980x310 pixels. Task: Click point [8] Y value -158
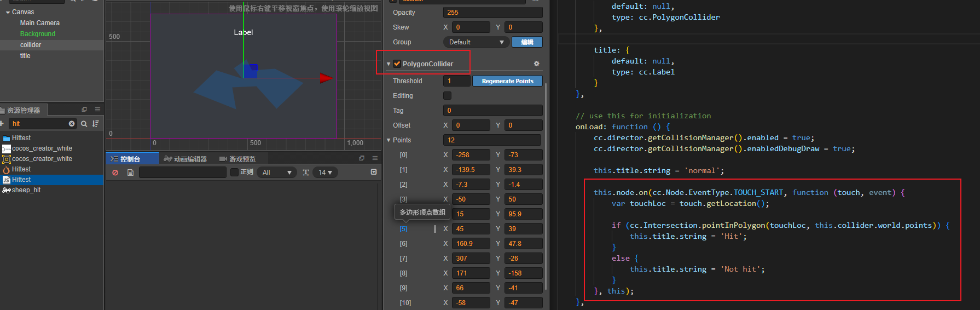pyautogui.click(x=523, y=273)
